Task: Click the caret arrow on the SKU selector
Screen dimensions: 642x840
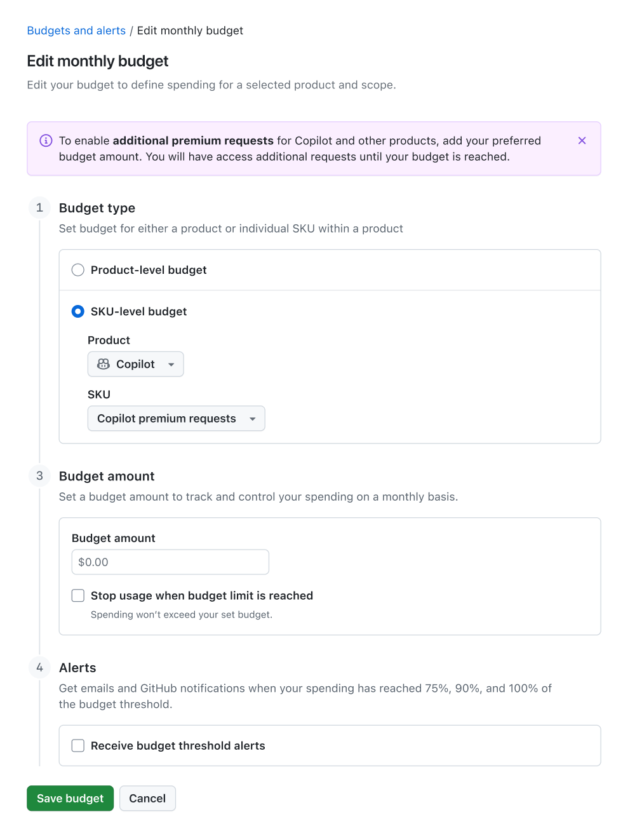Action: coord(253,419)
